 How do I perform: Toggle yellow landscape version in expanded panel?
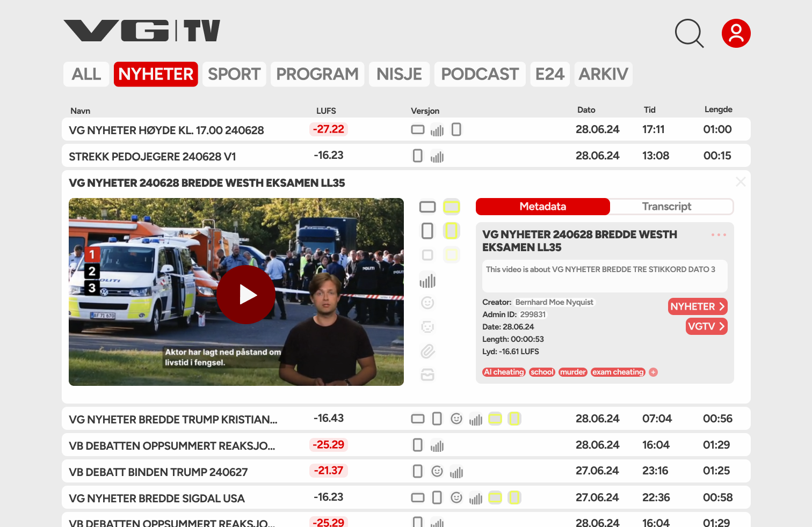pos(452,207)
